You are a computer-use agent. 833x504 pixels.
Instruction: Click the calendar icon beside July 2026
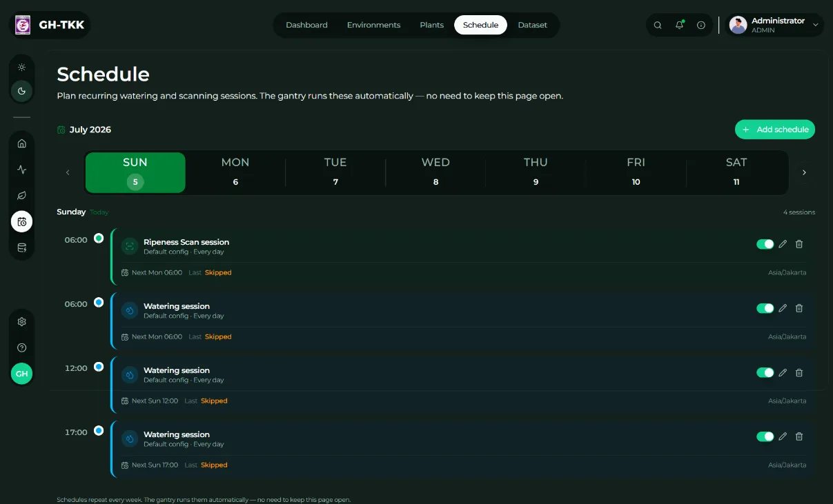[61, 130]
